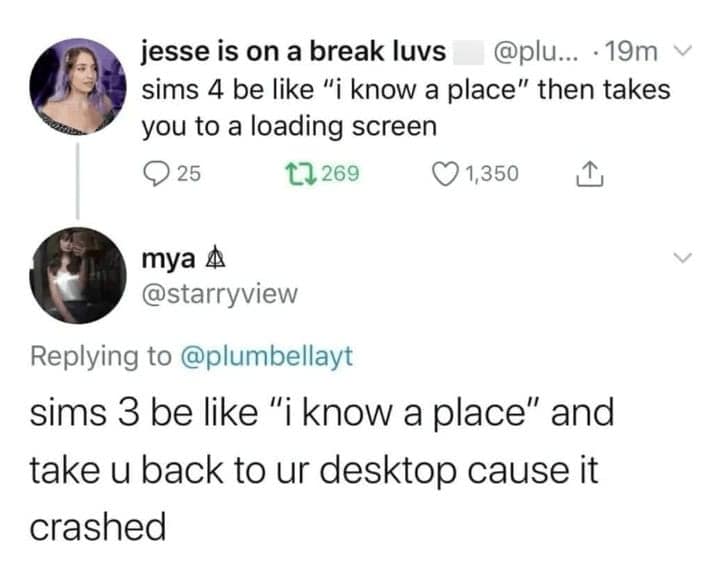This screenshot has width=703, height=588.
Task: Open the share icon on jesse's tweet
Action: pos(590,174)
